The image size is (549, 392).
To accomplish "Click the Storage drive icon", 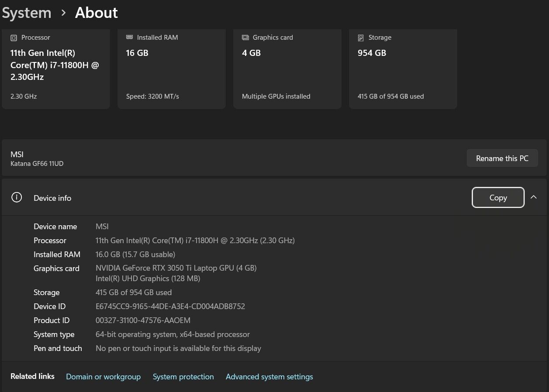I will 361,38.
